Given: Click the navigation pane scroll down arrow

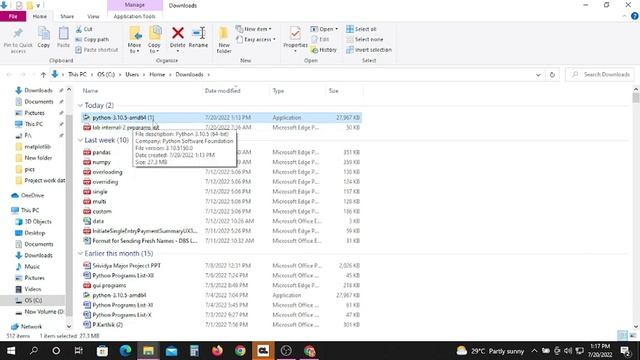Looking at the screenshot, I should [69, 326].
